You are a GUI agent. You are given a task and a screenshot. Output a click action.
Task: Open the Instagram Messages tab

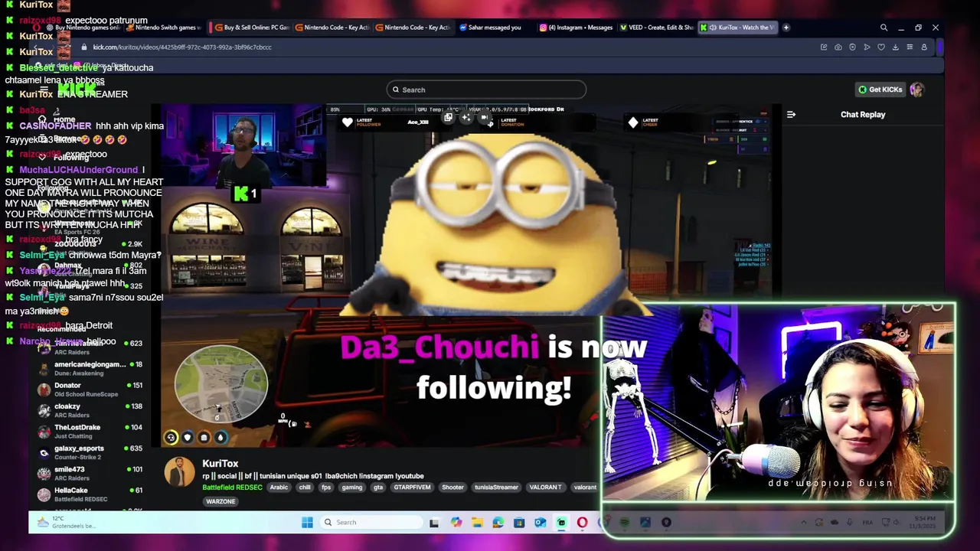click(x=576, y=28)
